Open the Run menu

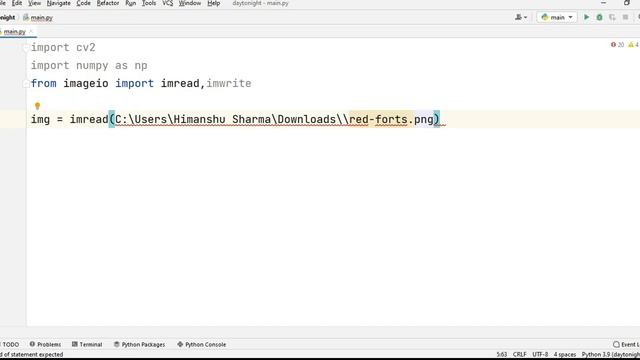131,3
